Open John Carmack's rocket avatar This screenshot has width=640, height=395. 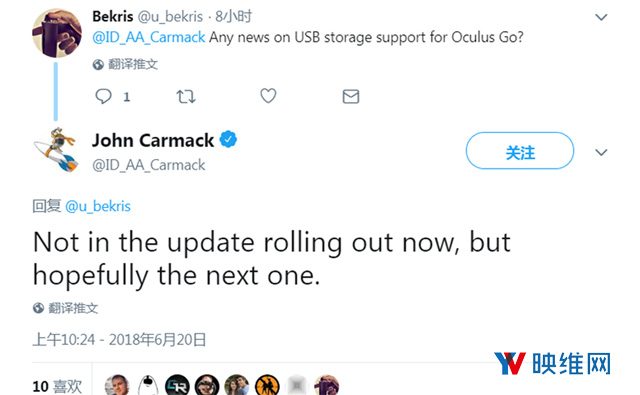[57, 149]
